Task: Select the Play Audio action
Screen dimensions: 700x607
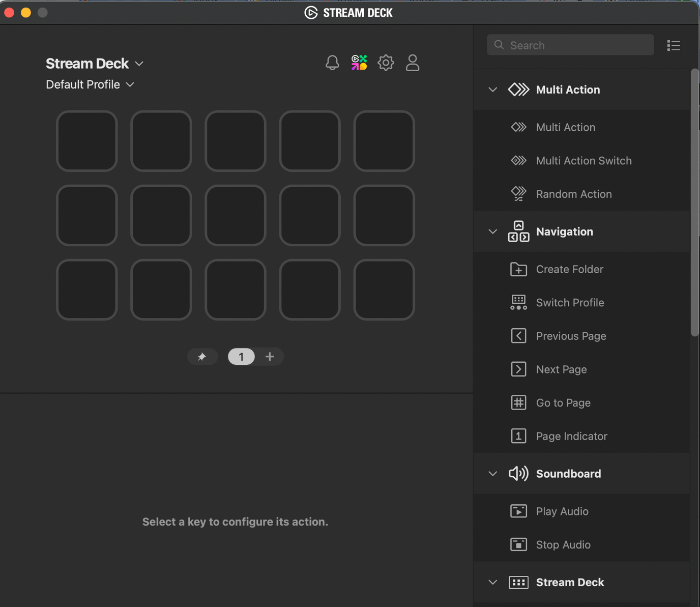Action: tap(562, 511)
